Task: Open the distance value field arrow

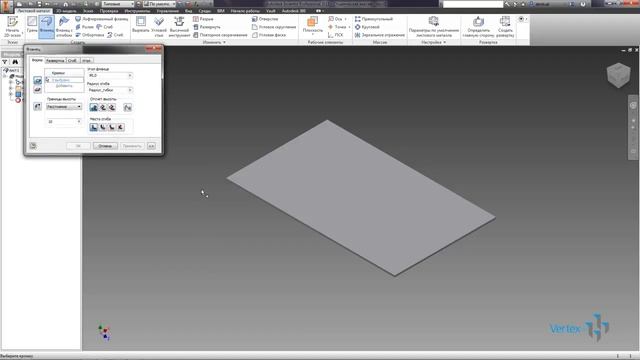Action: point(79,122)
